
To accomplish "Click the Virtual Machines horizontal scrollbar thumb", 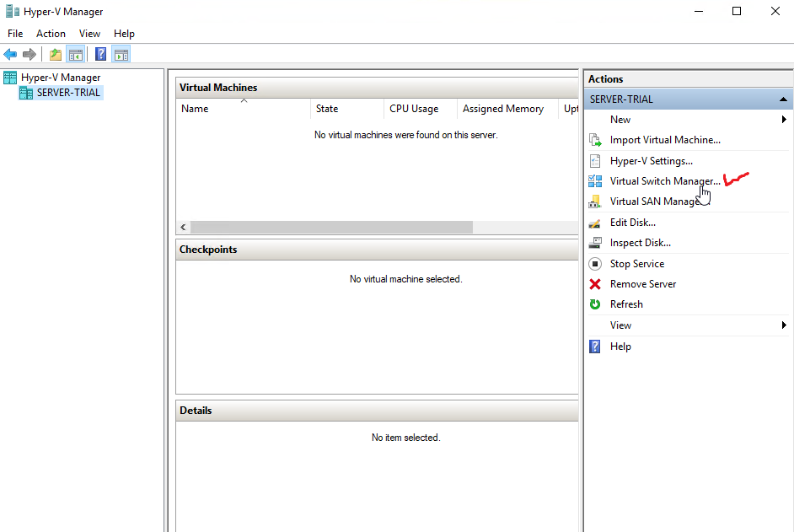I will (332, 227).
